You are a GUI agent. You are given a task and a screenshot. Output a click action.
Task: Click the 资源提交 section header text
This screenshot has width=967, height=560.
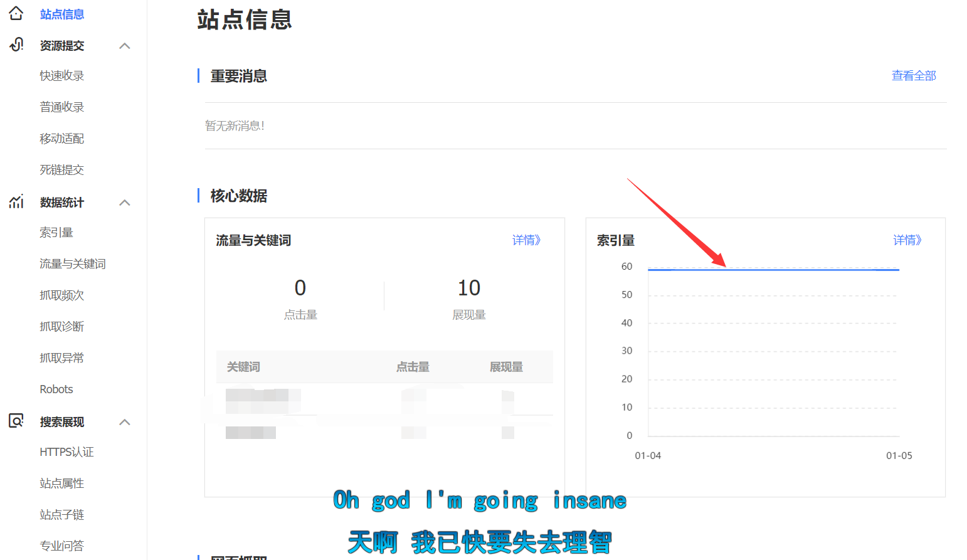(62, 46)
